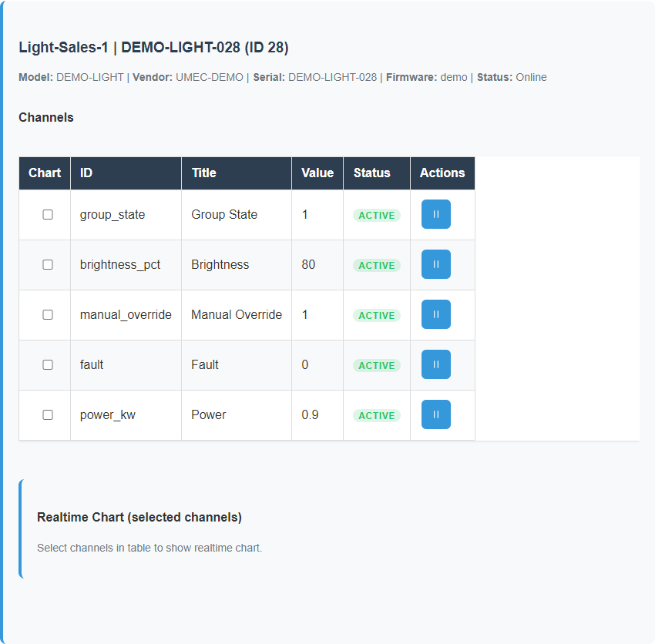This screenshot has height=644, width=655.
Task: Select the Brightness channel for charting
Action: click(47, 264)
